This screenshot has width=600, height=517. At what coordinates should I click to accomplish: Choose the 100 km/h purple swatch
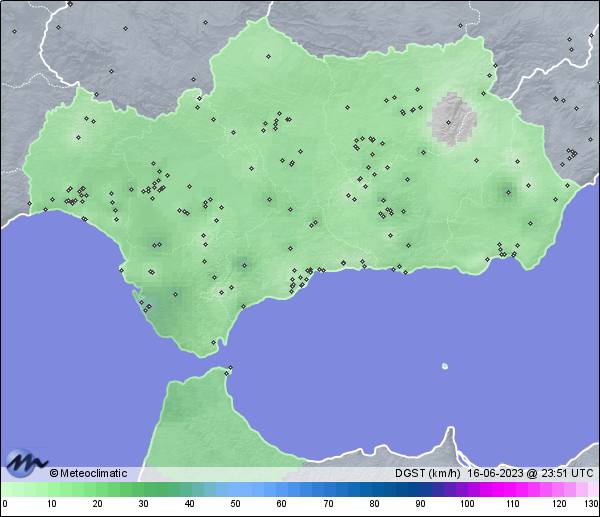[466, 491]
